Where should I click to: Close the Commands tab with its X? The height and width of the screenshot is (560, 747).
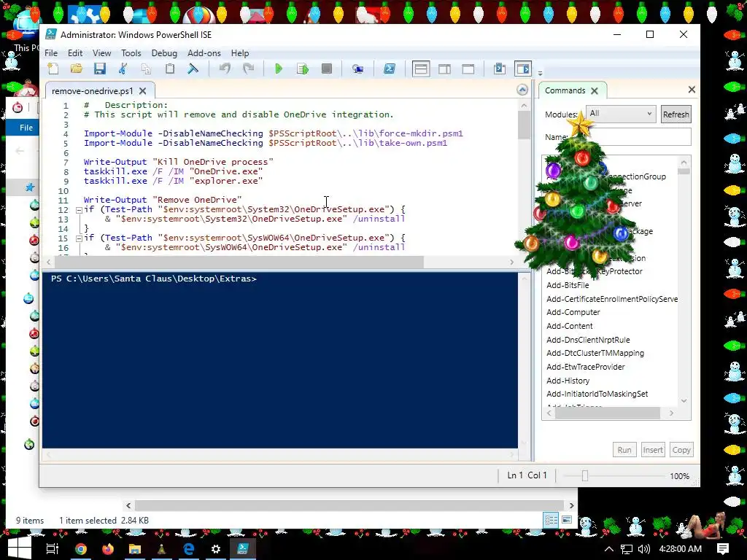point(594,90)
